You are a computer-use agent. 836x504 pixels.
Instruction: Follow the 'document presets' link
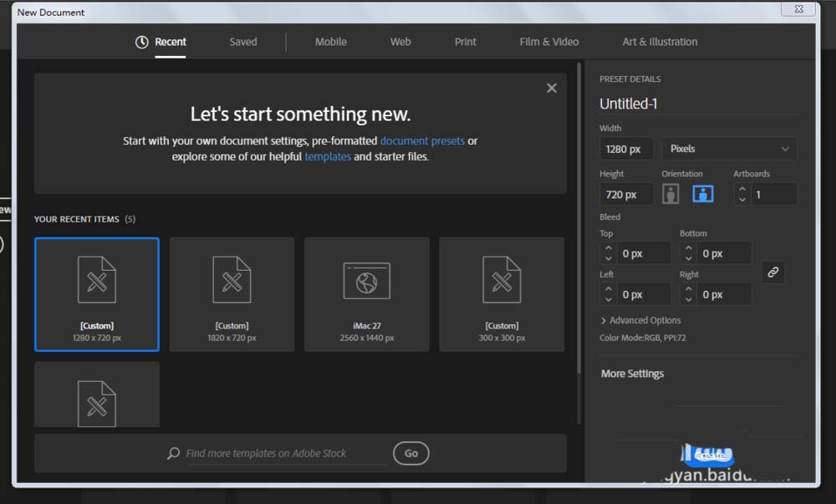pos(422,140)
